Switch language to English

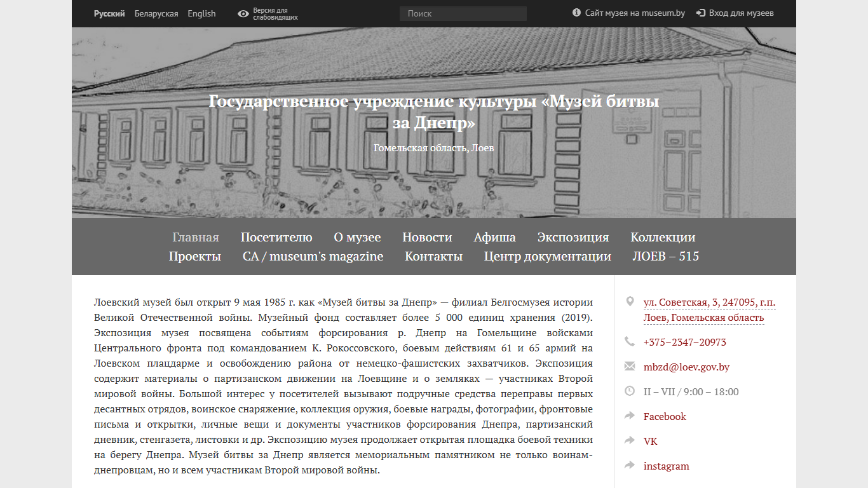point(201,13)
